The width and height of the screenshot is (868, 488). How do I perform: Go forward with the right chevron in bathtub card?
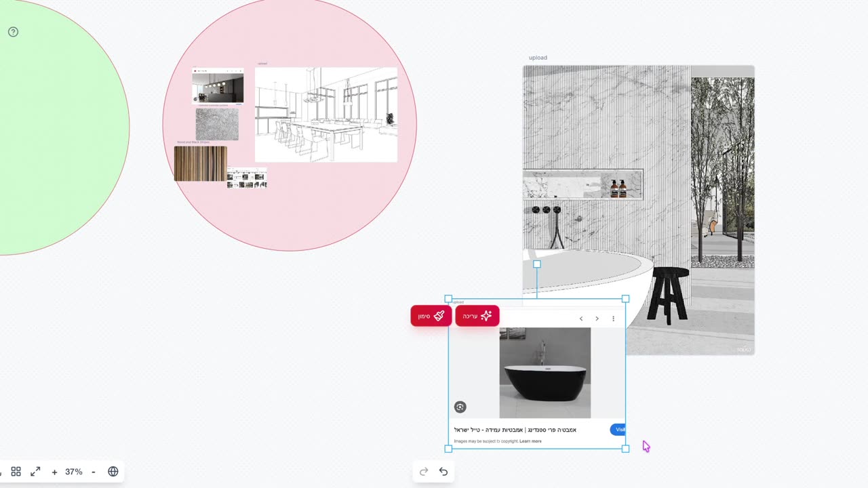[597, 319]
